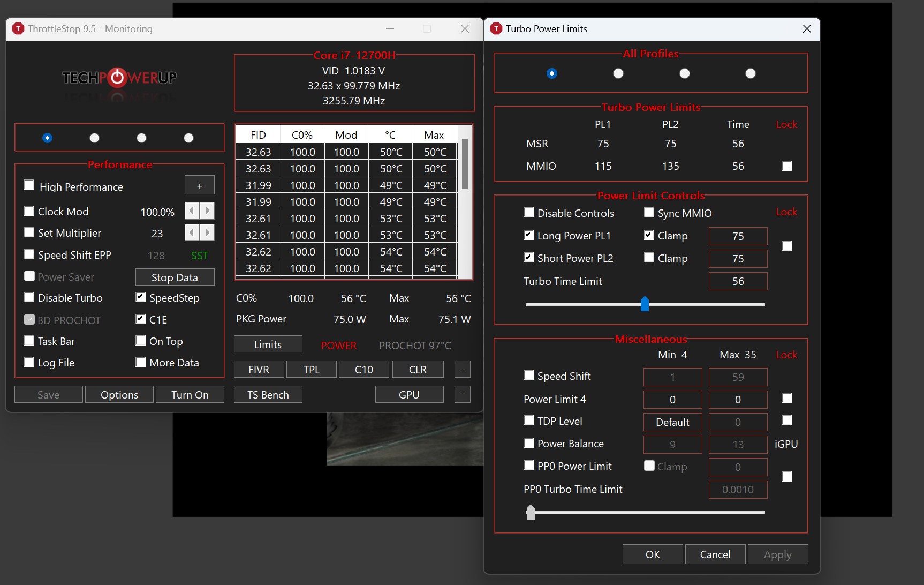Confirm with the OK button
This screenshot has height=585, width=924.
click(653, 554)
